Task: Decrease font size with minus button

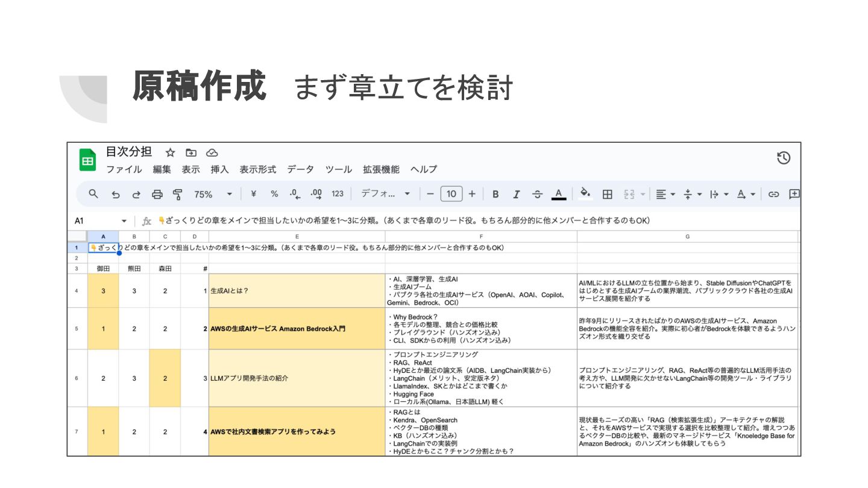Action: click(430, 194)
